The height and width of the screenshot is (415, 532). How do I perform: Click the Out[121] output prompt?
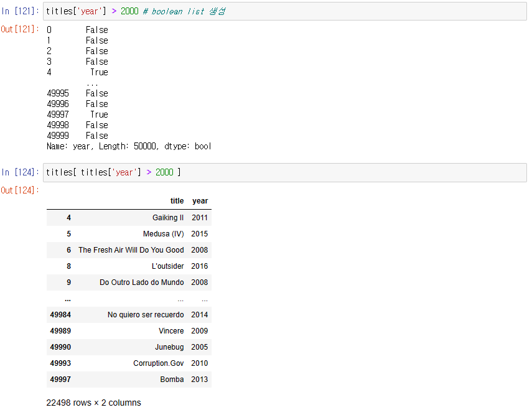[20, 29]
